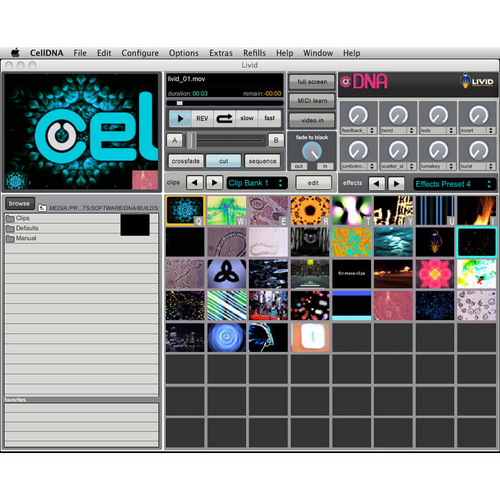Click the clip playback progress bar
This screenshot has width=500, height=500.
click(x=225, y=103)
